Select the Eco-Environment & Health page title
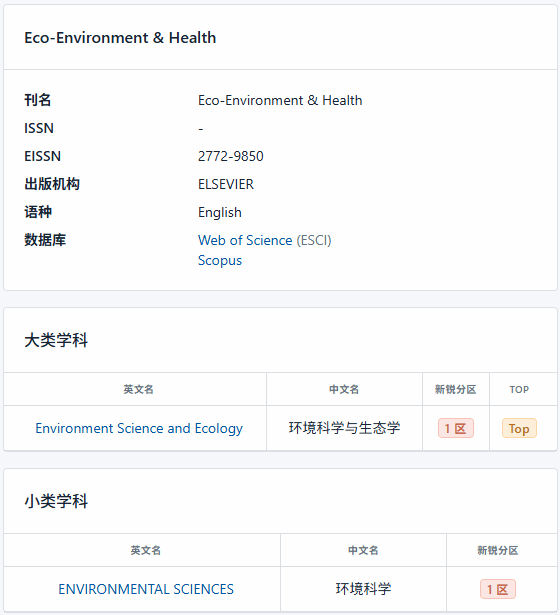 (120, 38)
